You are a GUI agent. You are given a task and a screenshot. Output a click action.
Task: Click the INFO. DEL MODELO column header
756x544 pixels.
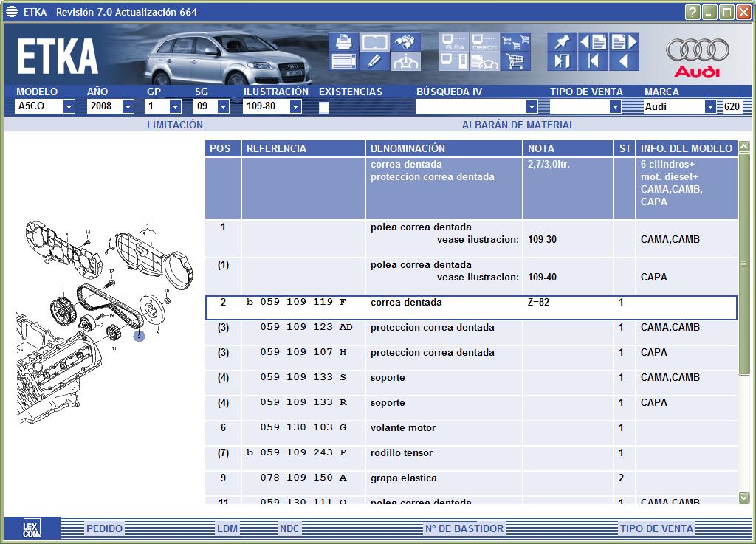click(x=687, y=148)
